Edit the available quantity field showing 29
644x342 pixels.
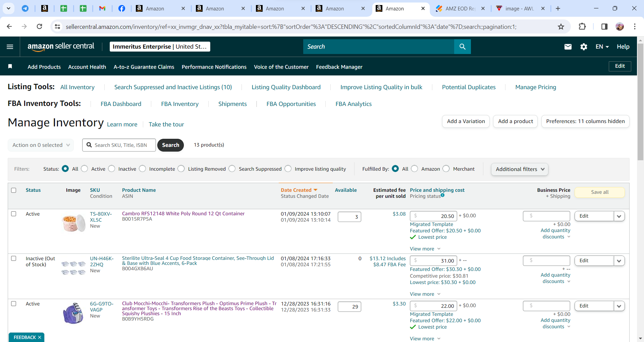tap(349, 306)
